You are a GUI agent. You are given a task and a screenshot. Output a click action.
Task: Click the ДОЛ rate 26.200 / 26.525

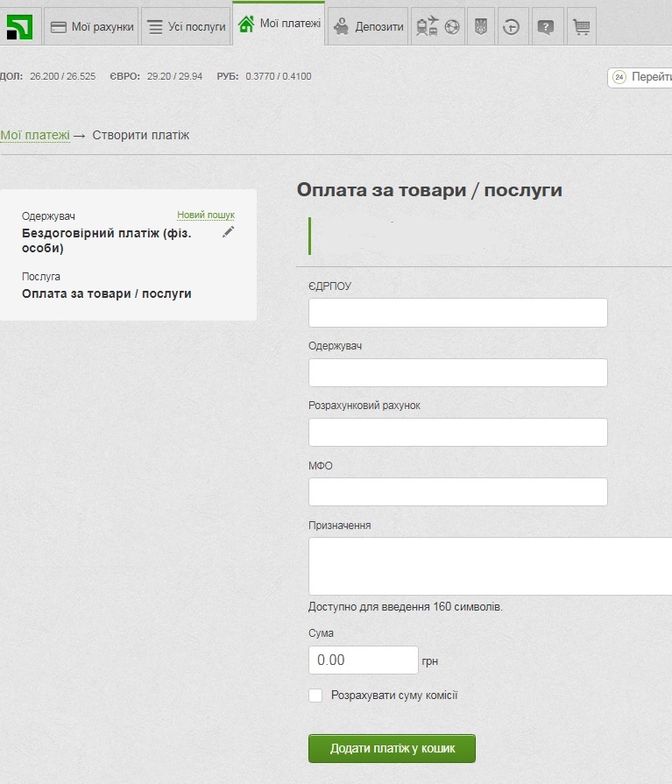point(62,76)
